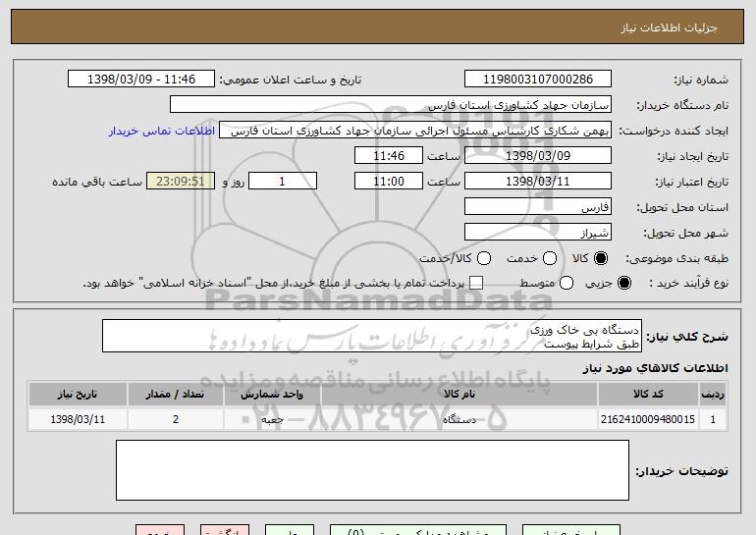Click the item name cell دستگاه

pyautogui.click(x=459, y=419)
